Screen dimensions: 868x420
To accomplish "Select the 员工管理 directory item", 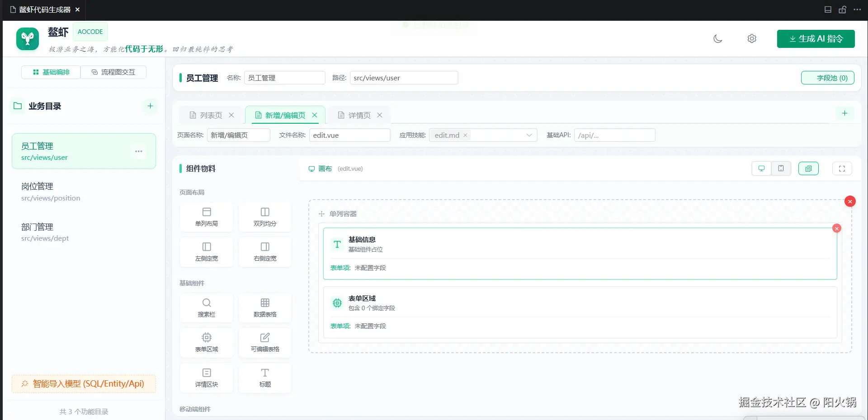I will pos(84,151).
